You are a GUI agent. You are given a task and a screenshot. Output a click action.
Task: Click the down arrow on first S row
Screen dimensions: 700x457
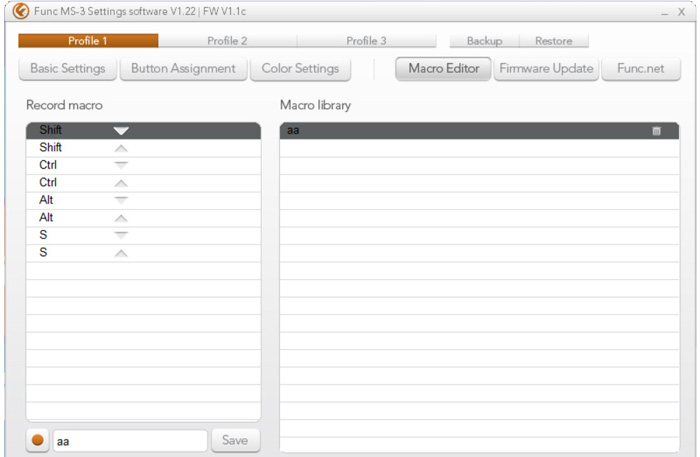[x=121, y=235]
